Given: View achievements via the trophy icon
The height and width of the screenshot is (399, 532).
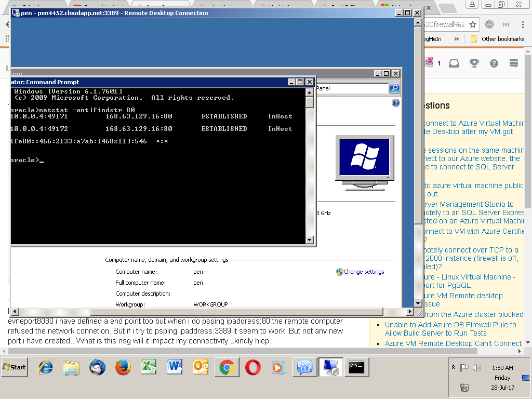Looking at the screenshot, I should point(474,63).
